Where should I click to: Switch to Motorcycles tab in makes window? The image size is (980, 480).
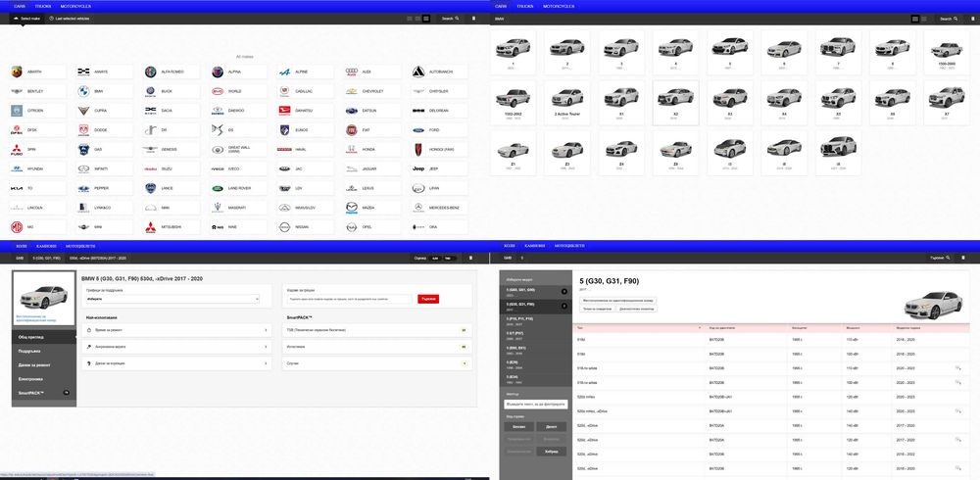(75, 6)
